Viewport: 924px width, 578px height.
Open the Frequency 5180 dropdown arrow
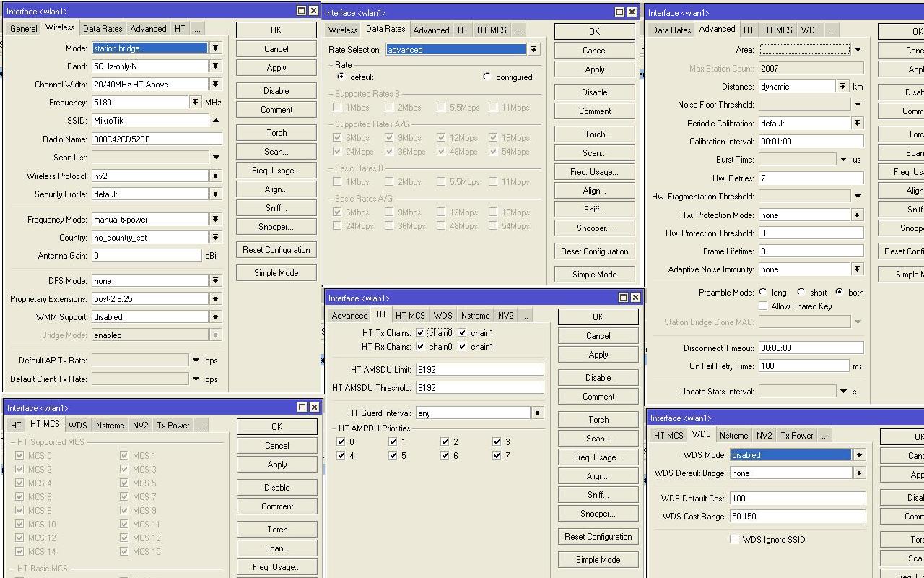[x=195, y=103]
